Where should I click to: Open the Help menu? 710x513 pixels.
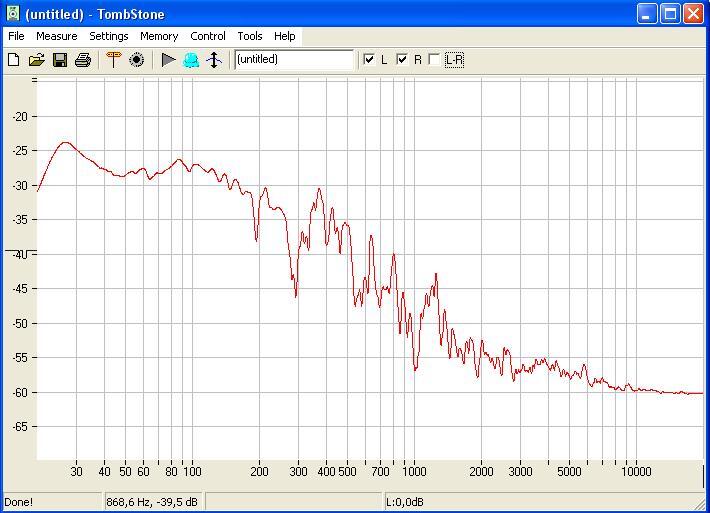[285, 36]
